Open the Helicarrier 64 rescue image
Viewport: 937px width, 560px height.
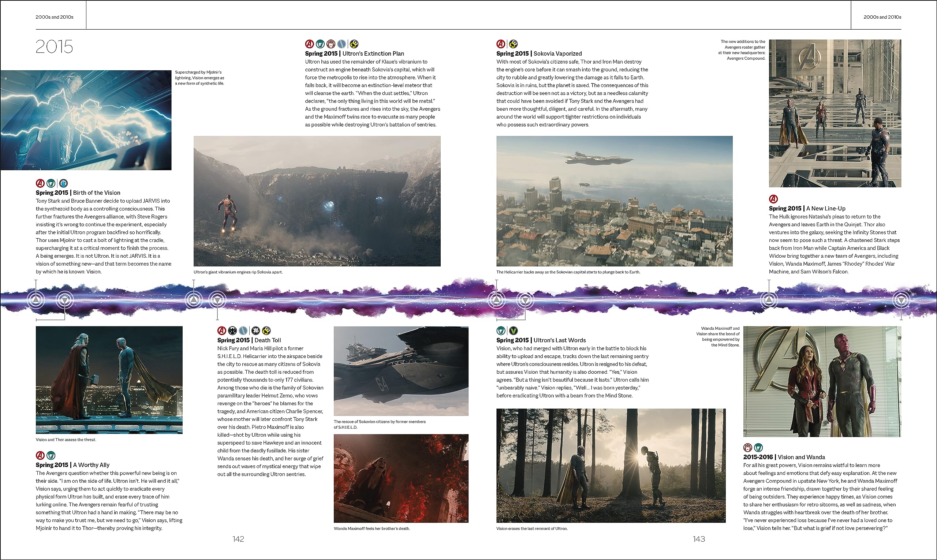(401, 371)
